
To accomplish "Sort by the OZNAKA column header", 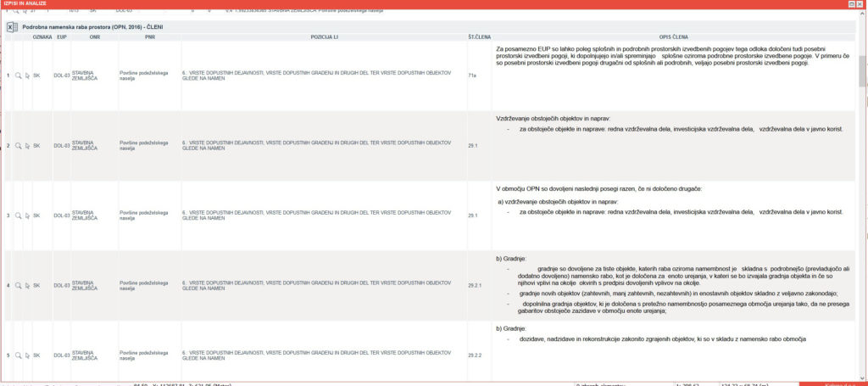I will [42, 38].
